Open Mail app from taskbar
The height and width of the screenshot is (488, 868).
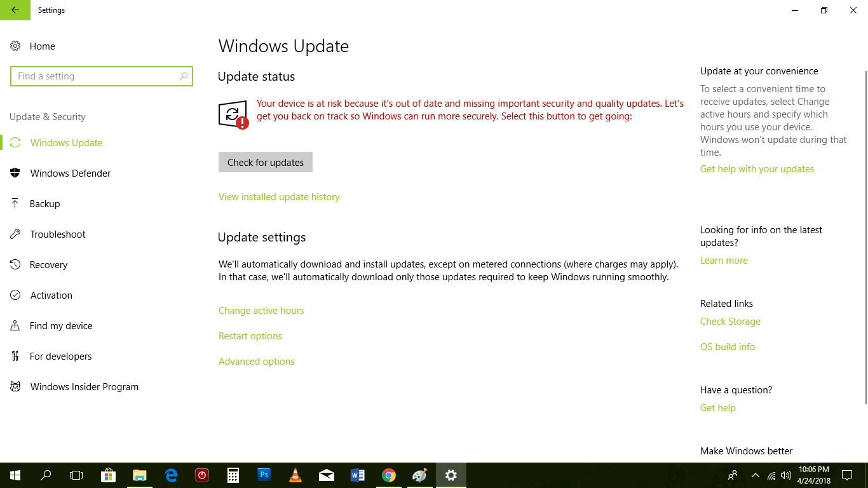tap(327, 475)
